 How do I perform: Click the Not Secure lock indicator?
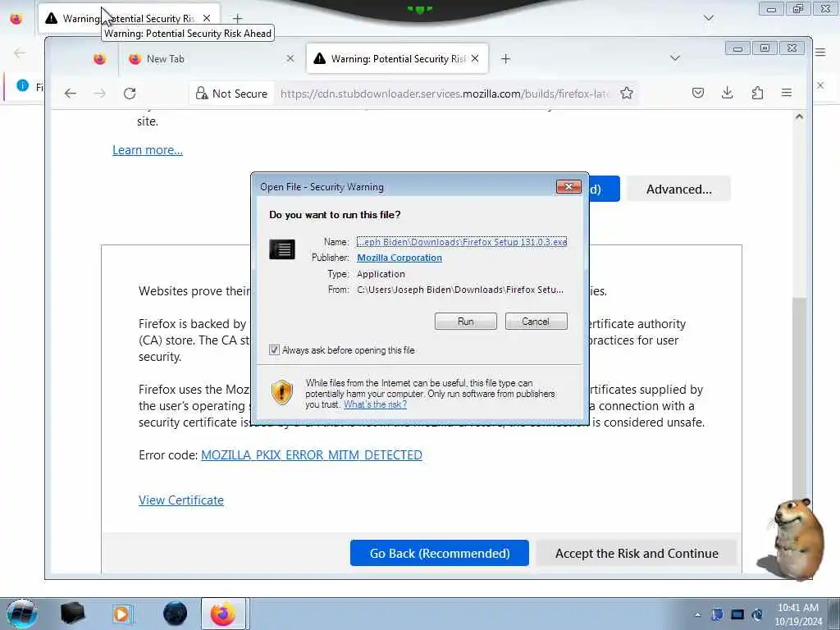[231, 94]
